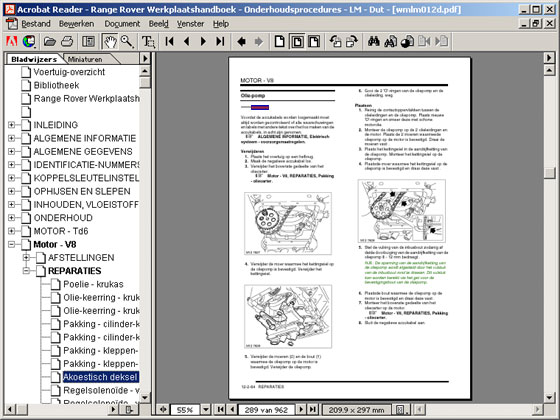Open Find with binoculars icon
The width and height of the screenshot is (560, 420).
point(374,41)
